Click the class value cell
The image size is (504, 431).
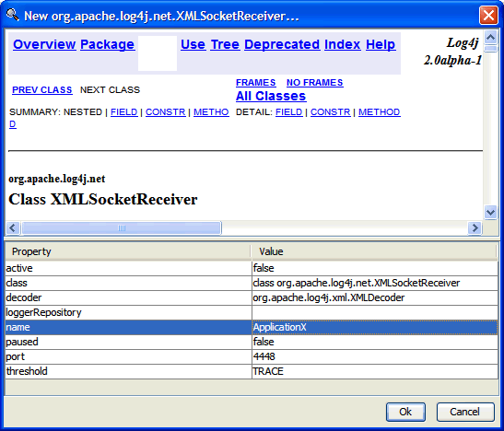375,283
